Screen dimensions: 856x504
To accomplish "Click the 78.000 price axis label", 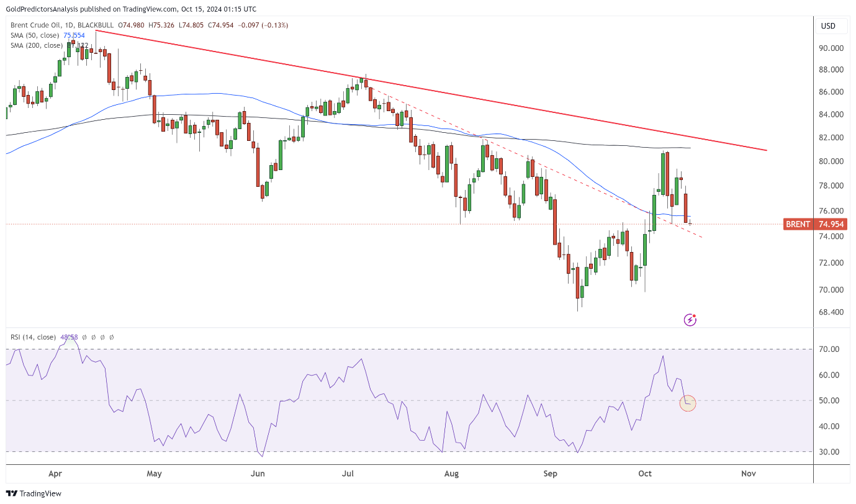I will click(x=831, y=186).
